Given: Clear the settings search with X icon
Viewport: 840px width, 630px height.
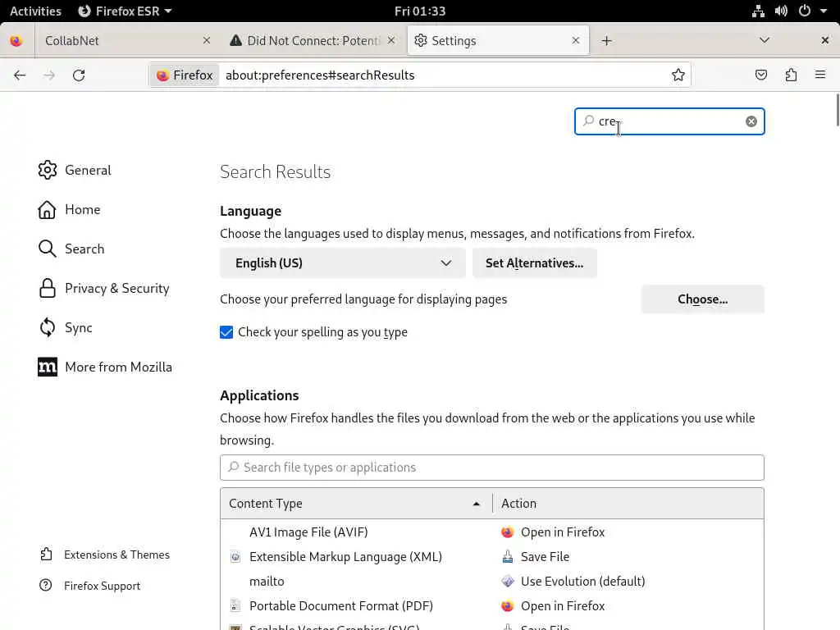Looking at the screenshot, I should coord(751,121).
